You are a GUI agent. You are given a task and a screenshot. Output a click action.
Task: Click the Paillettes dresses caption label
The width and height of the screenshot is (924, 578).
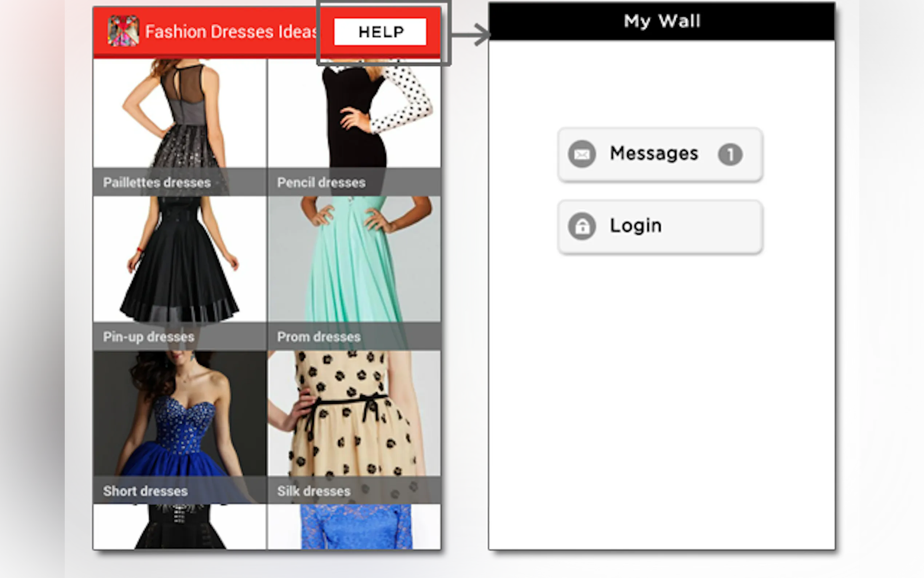click(157, 183)
